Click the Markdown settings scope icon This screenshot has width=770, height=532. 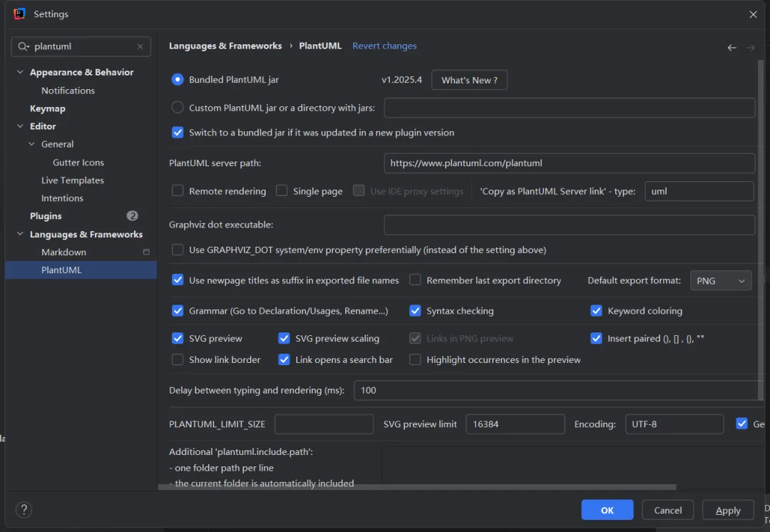click(x=146, y=252)
